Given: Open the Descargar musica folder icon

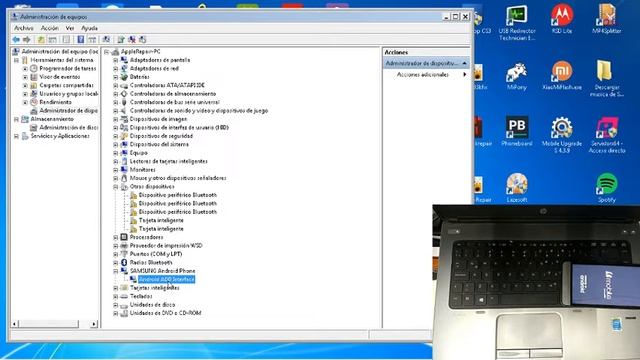Looking at the screenshot, I should tap(607, 78).
